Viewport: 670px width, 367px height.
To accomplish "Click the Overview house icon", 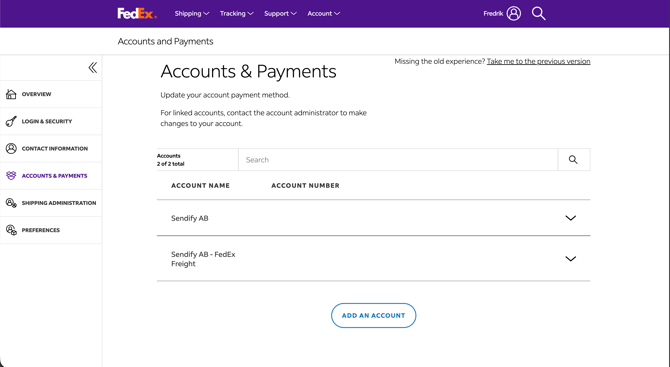I will (x=11, y=94).
